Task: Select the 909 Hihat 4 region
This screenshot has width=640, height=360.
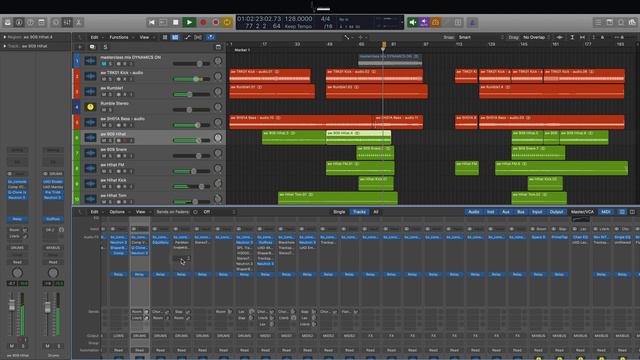Action: (358, 137)
